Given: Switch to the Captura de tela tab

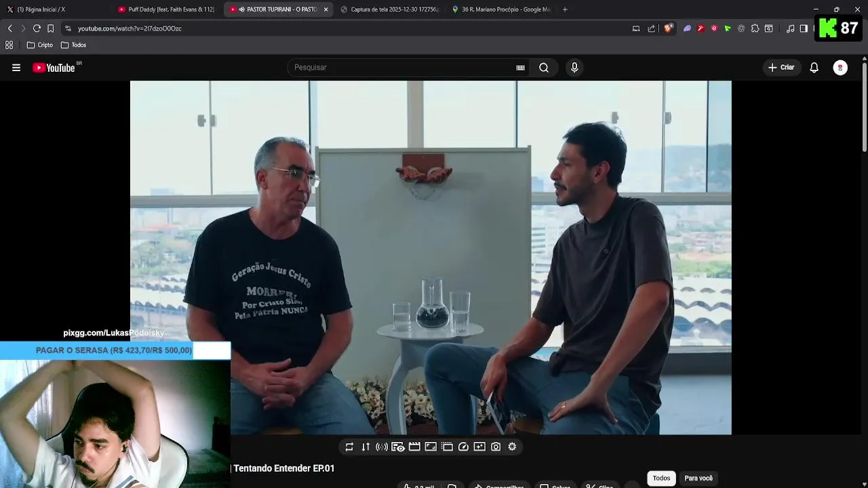Looking at the screenshot, I should [x=390, y=9].
